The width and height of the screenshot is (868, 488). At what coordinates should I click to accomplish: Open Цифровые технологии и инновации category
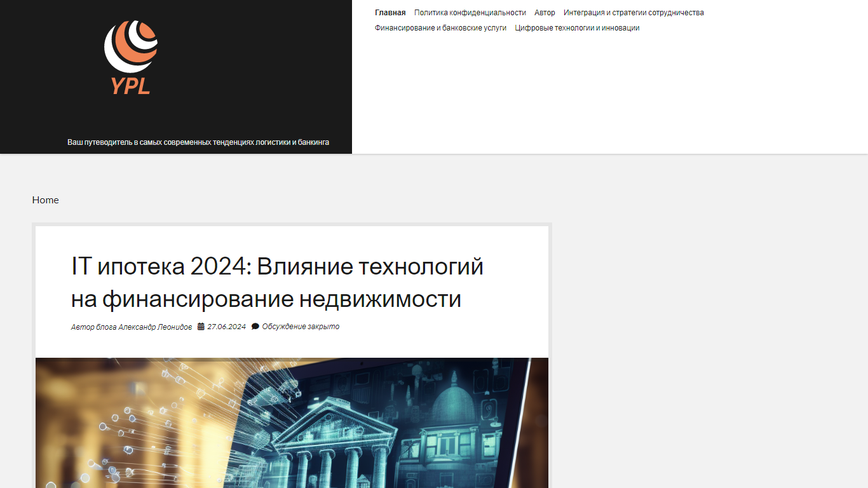(x=577, y=28)
